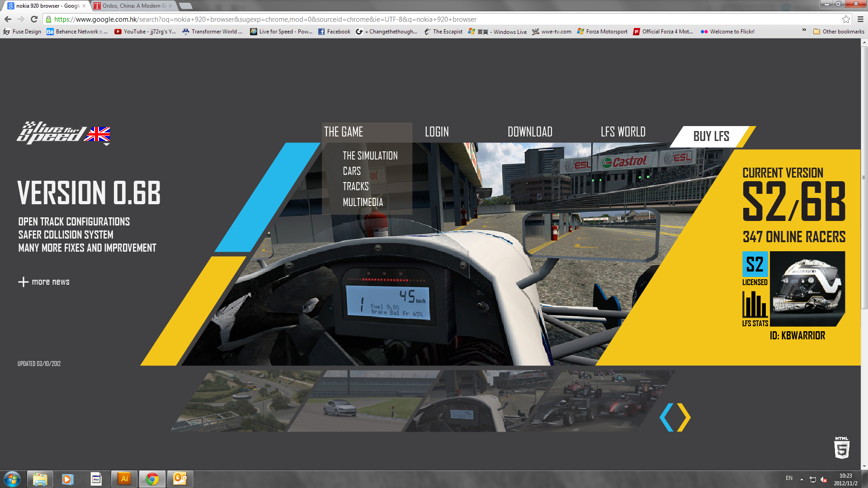Bookmark page with star icon
This screenshot has height=488, width=868.
click(x=846, y=19)
